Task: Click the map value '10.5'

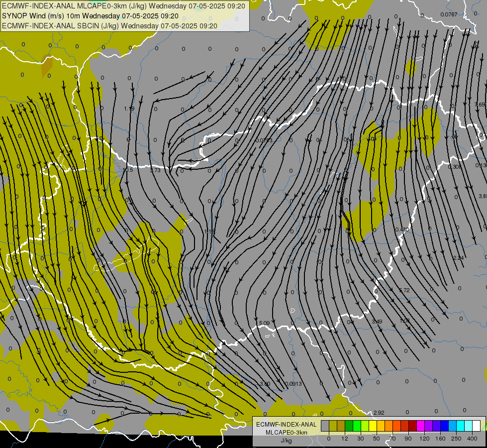Action: click(x=128, y=170)
